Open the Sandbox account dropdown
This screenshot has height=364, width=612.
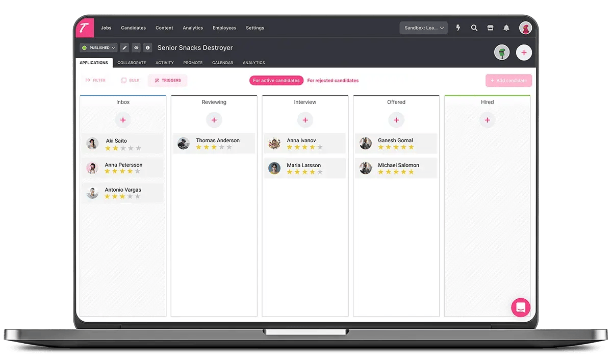[423, 28]
